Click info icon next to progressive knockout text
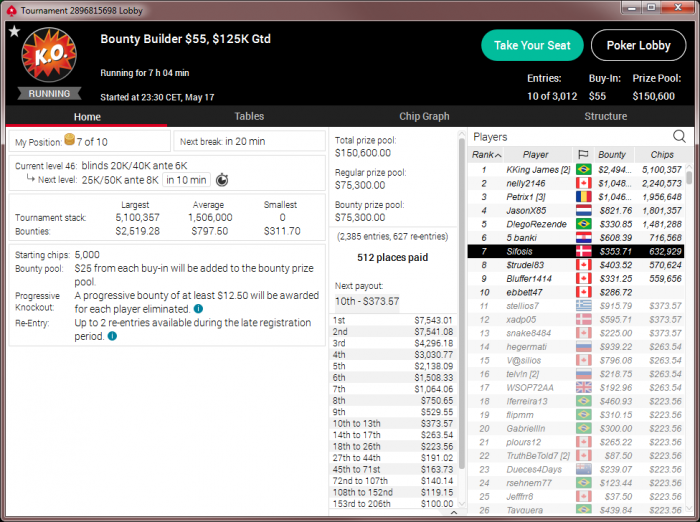The image size is (700, 522). tap(199, 309)
